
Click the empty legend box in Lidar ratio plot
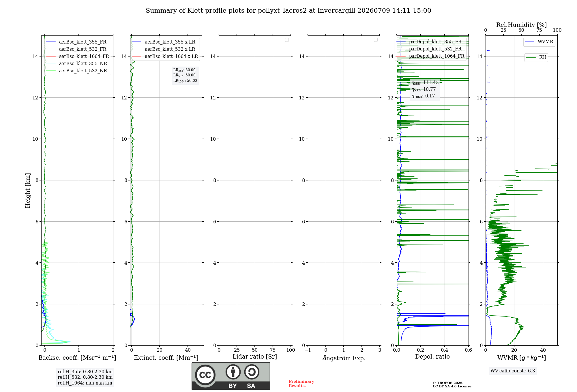[x=287, y=40]
